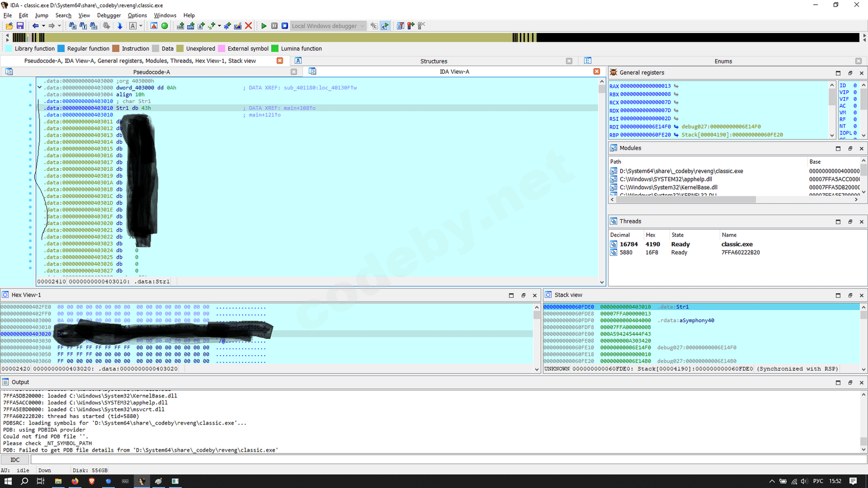Stop the debugged process via toolbar
The height and width of the screenshot is (488, 868).
point(284,26)
